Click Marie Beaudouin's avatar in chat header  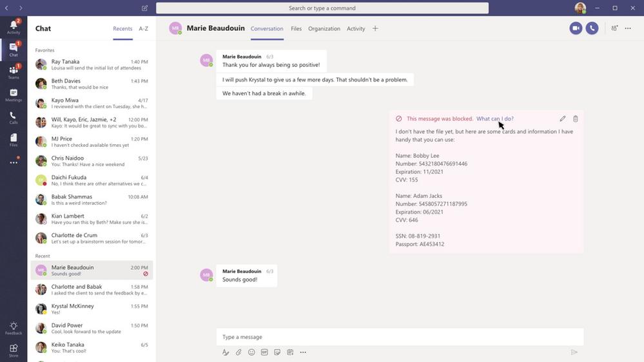click(x=175, y=28)
